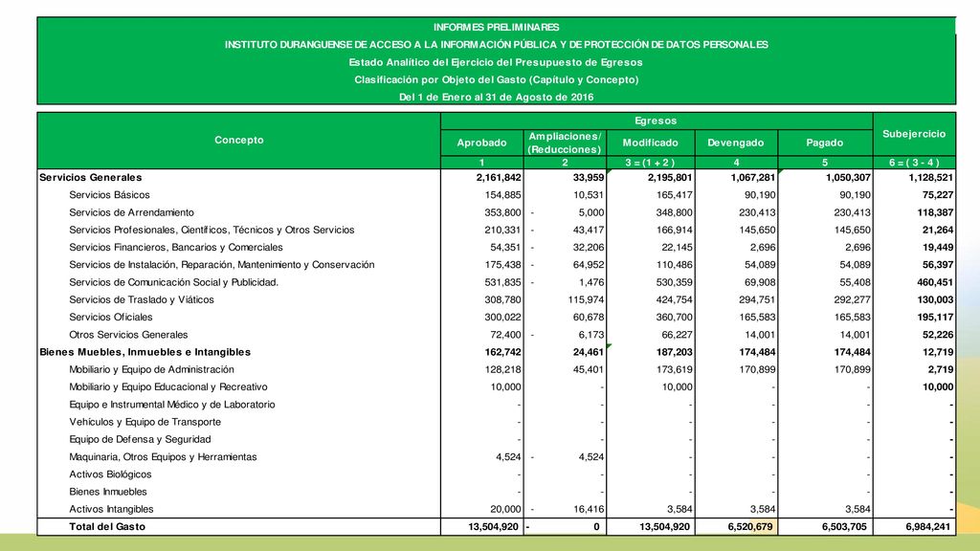Select the pagado value 1,050,307
This screenshot has width=980, height=551.
[848, 177]
